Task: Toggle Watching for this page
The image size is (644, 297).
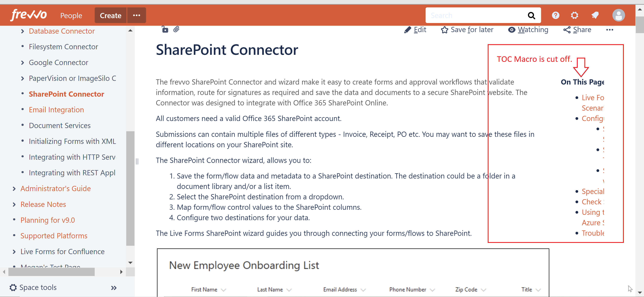Action: (x=528, y=30)
